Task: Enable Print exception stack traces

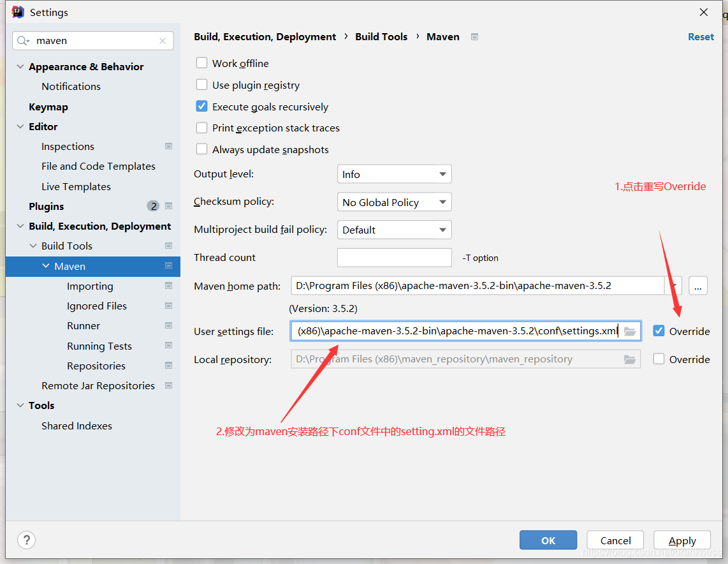Action: click(x=201, y=128)
